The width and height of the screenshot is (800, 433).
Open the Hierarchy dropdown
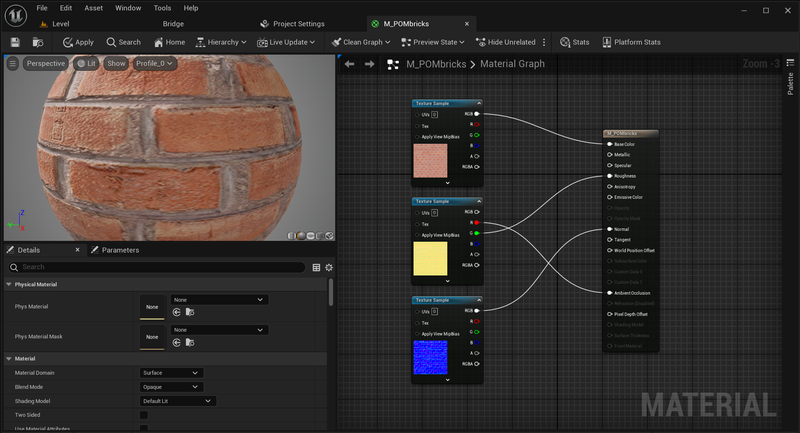coord(221,42)
